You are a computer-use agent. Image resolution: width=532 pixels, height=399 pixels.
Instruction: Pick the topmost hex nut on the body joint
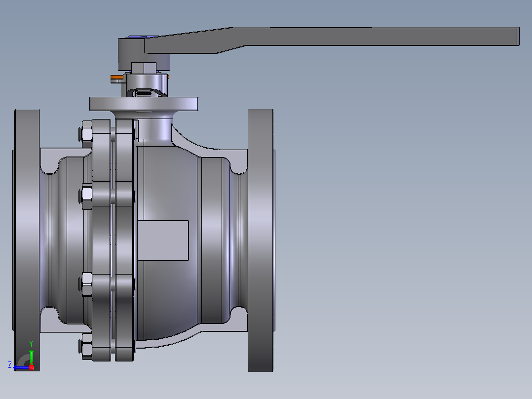coord(86,133)
